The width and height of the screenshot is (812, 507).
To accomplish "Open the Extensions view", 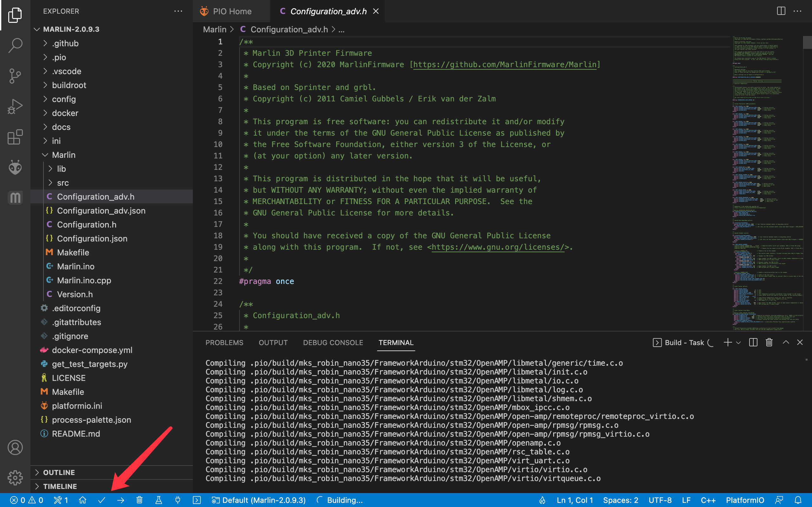I will (x=15, y=137).
